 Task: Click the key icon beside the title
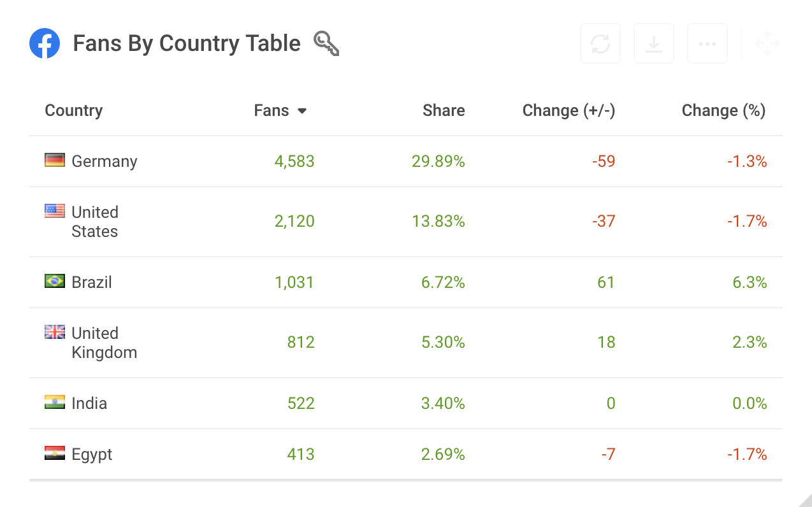[x=326, y=44]
